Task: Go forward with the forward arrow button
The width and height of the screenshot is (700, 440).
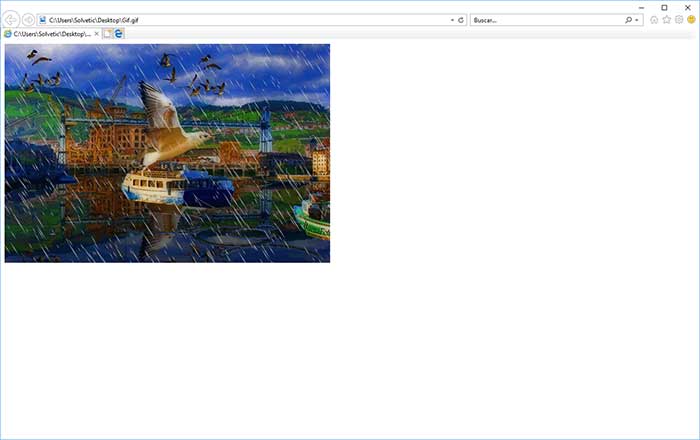Action: pyautogui.click(x=28, y=20)
